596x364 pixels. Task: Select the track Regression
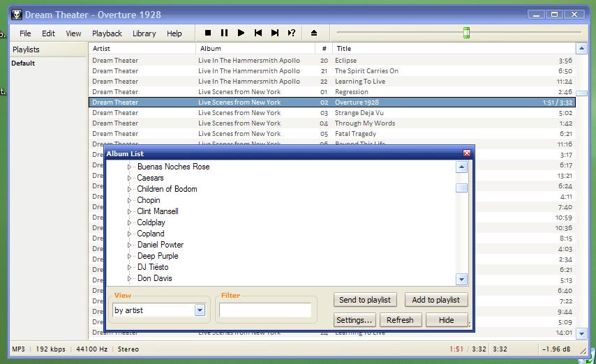331,91
